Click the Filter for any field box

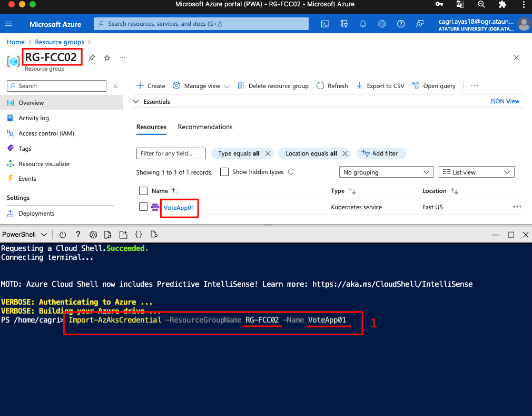tap(171, 153)
